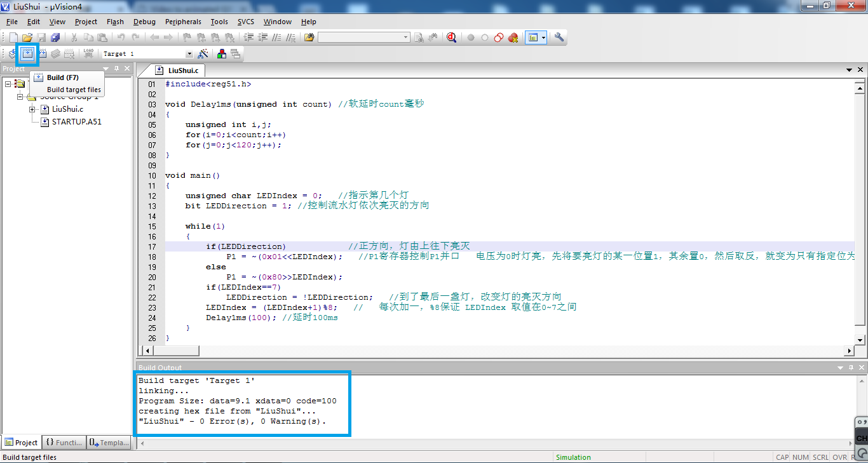Pin the Project panel with pushpin icon
This screenshot has width=868, height=463.
click(117, 69)
